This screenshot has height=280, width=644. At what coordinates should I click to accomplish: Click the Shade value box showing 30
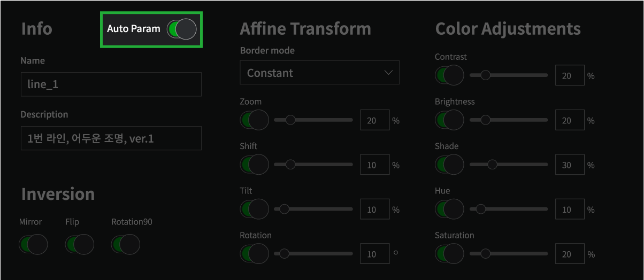coord(570,165)
